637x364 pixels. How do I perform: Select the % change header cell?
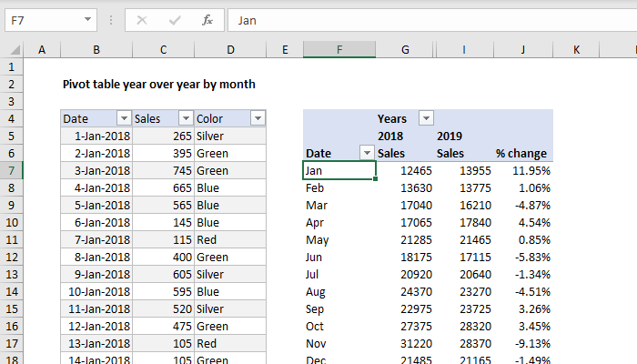(521, 153)
